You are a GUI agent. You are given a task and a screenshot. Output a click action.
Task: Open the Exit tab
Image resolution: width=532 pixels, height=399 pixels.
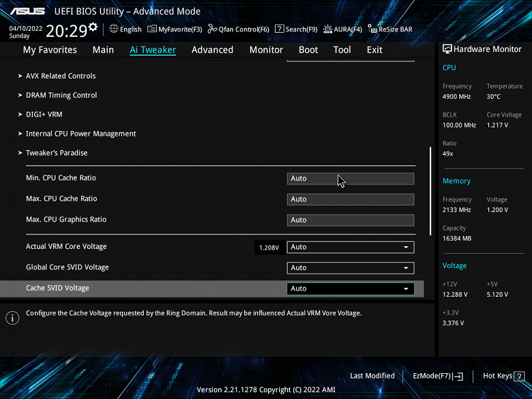(374, 50)
